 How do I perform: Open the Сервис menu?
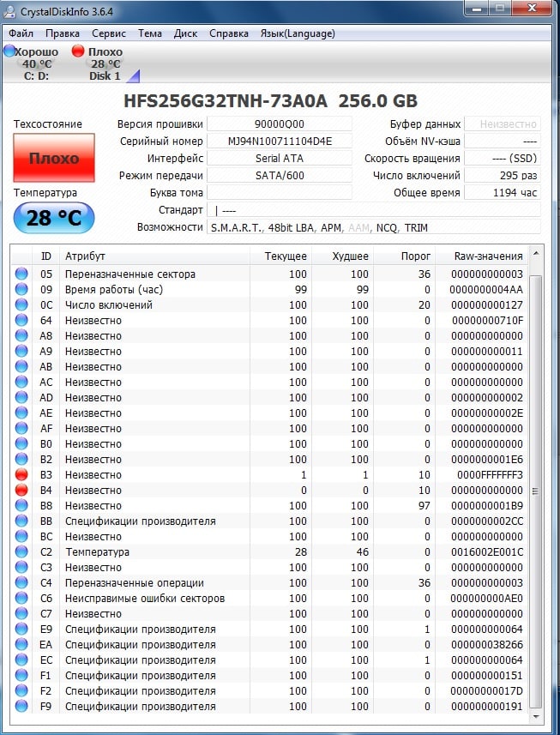click(x=109, y=33)
